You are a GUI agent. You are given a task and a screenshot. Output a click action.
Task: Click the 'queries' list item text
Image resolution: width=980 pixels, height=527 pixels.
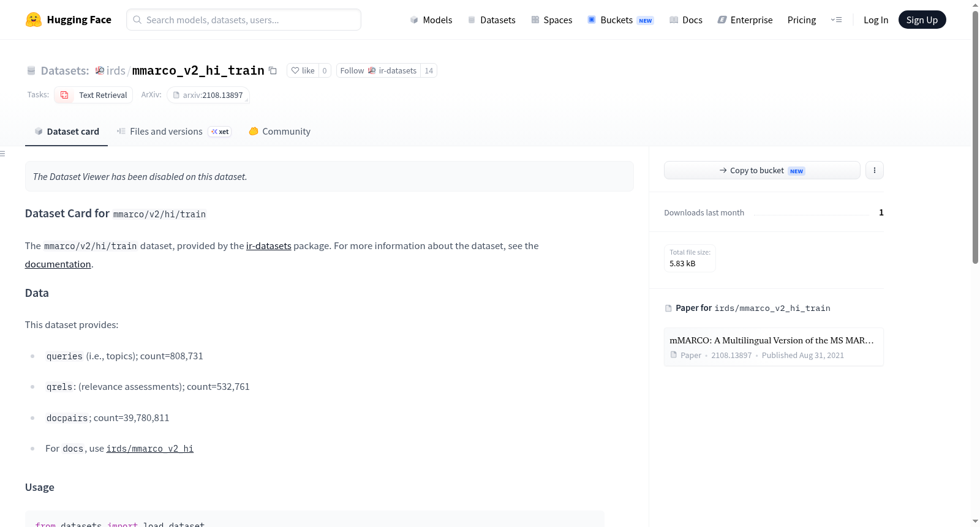124,356
